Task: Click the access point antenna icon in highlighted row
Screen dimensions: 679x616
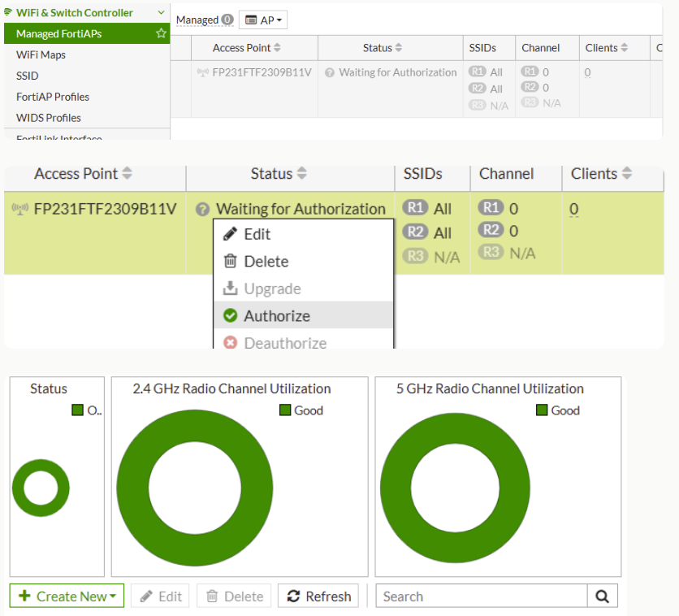Action: click(19, 209)
